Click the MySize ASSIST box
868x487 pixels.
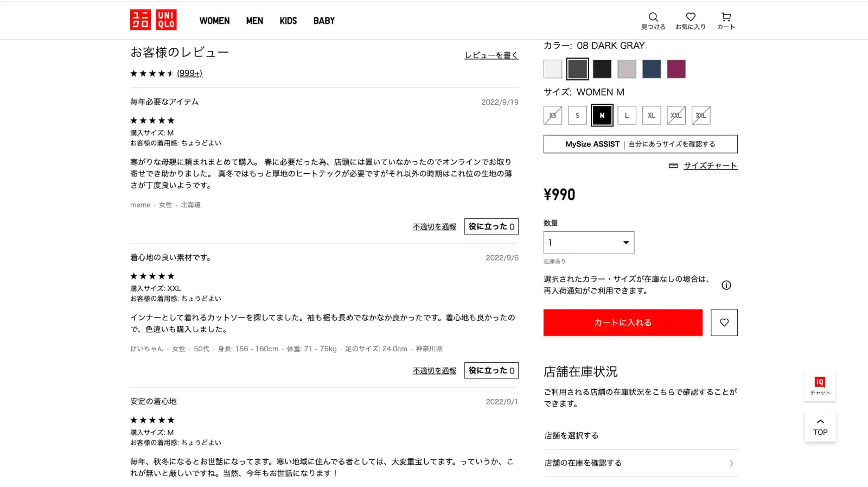[x=640, y=144]
